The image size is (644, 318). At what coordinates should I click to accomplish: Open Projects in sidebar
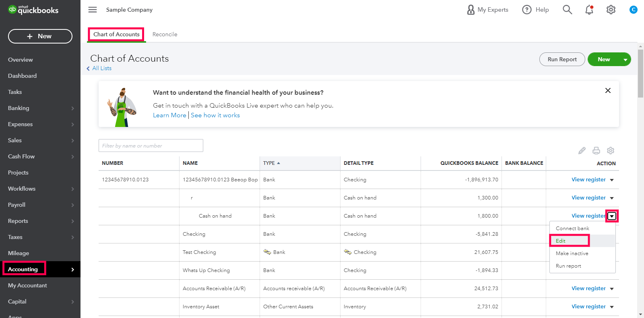(x=18, y=173)
